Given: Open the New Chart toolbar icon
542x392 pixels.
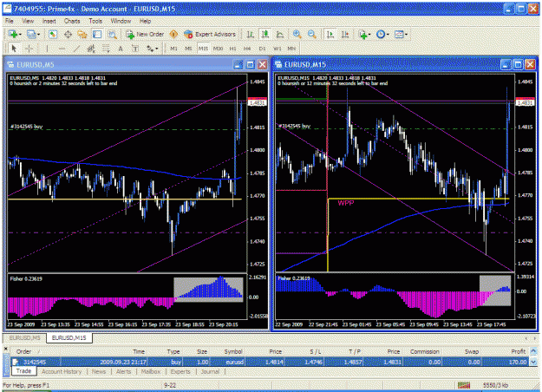Looking at the screenshot, I should point(13,34).
